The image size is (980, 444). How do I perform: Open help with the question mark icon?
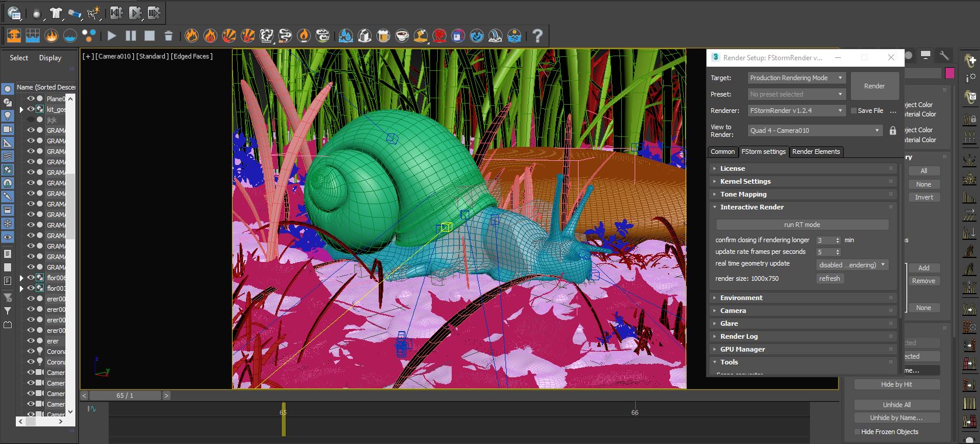point(538,36)
